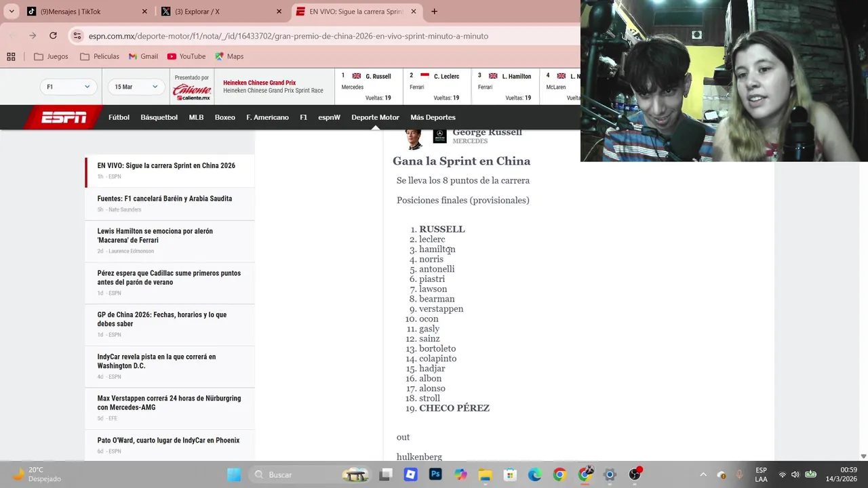Open article IndyCar revela pista Washington D.C.
The image size is (868, 488).
click(x=156, y=361)
